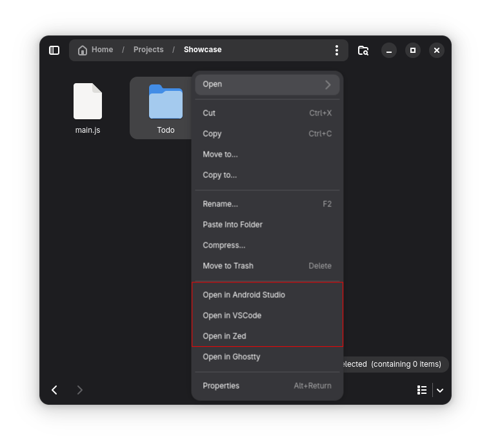
Task: Click Paste Into Folder
Action: (x=267, y=224)
